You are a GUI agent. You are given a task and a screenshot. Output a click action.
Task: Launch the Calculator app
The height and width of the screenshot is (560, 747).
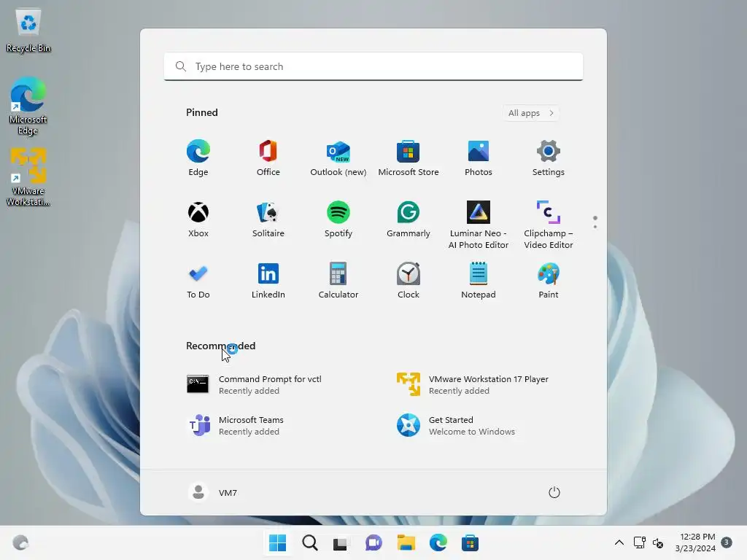[x=338, y=281]
